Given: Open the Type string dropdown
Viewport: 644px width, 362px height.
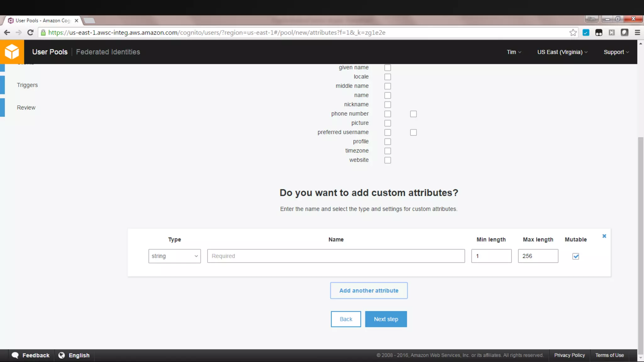Looking at the screenshot, I should tap(175, 256).
